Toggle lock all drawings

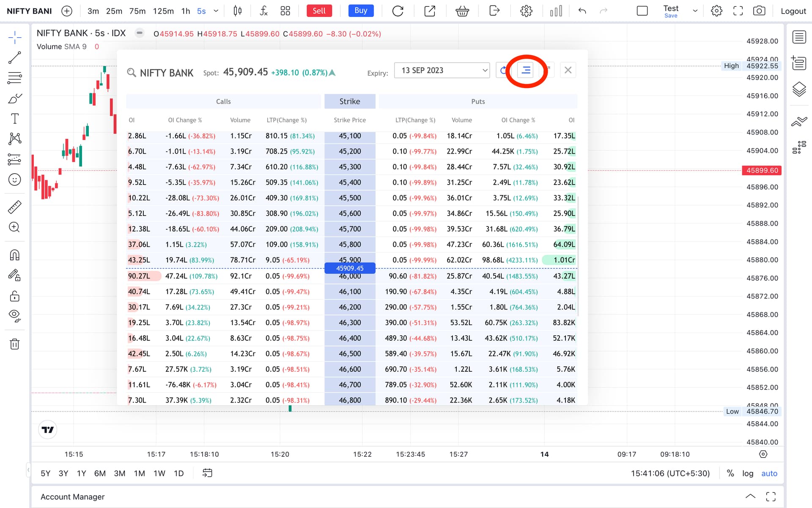[15, 295]
